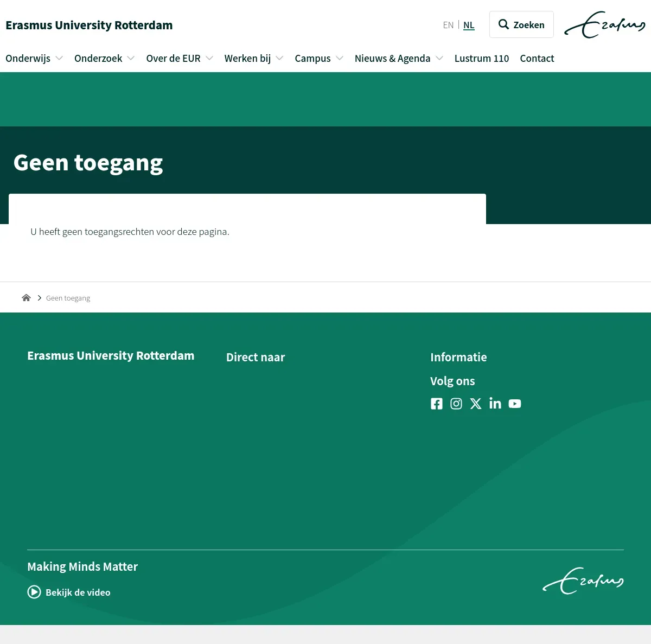This screenshot has height=644, width=651.
Task: Click the Volg ons heading
Action: tap(452, 381)
